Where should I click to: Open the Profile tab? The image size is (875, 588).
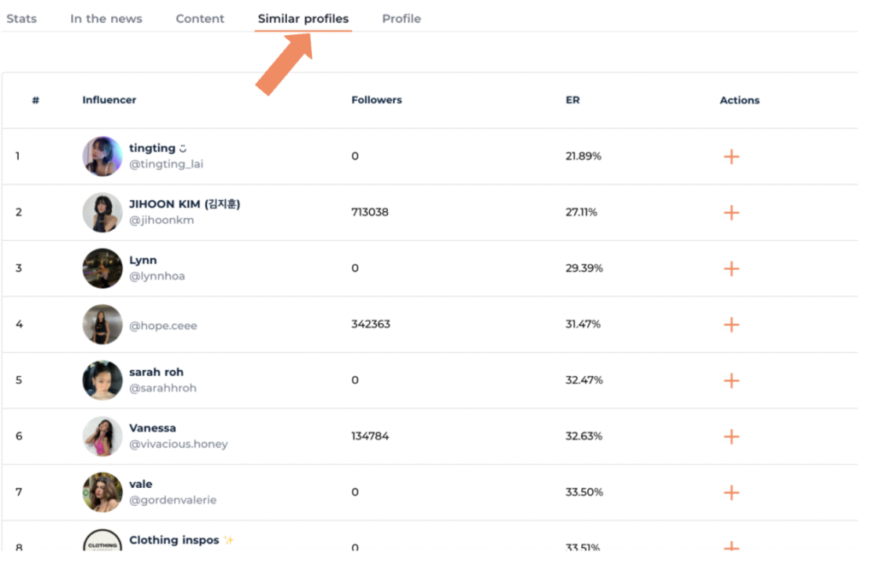(x=402, y=19)
